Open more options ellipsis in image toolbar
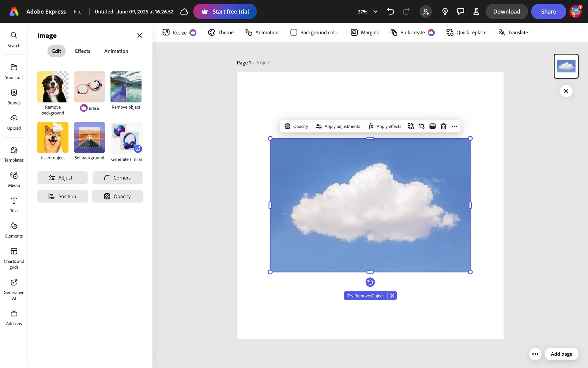The width and height of the screenshot is (588, 368). 454,126
